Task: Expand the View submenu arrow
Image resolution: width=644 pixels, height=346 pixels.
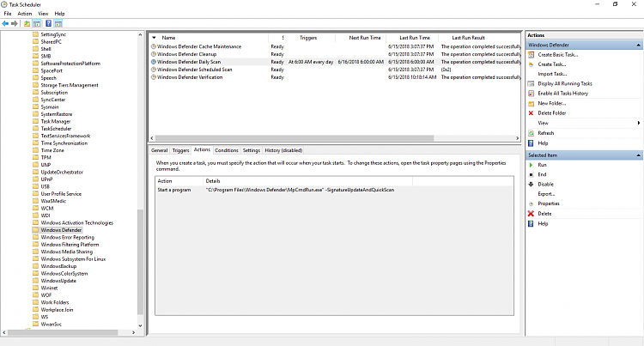Action: click(639, 123)
